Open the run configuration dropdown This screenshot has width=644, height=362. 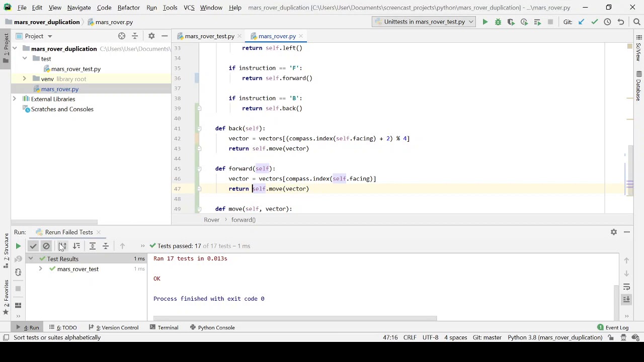pos(424,22)
